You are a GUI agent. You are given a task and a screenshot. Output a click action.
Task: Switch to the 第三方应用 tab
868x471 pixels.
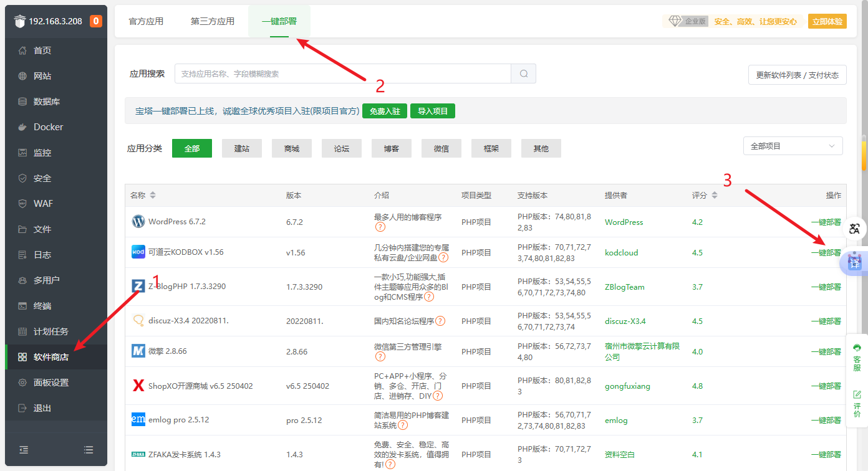[213, 21]
